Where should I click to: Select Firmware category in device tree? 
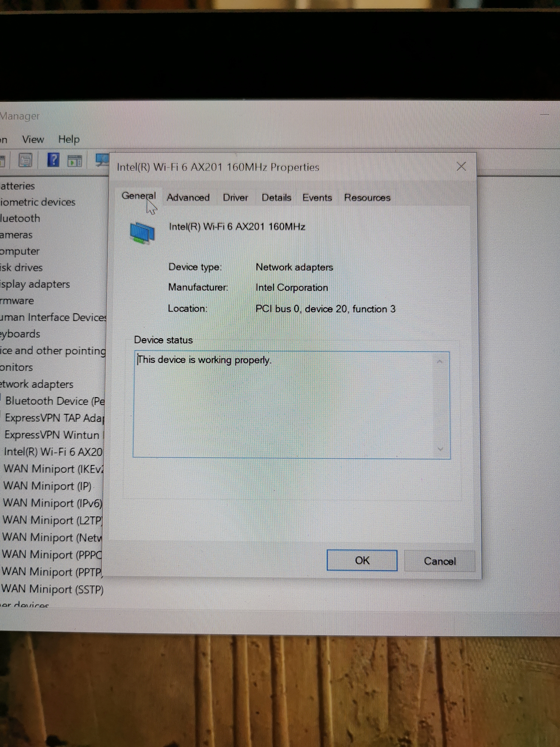coord(17,301)
